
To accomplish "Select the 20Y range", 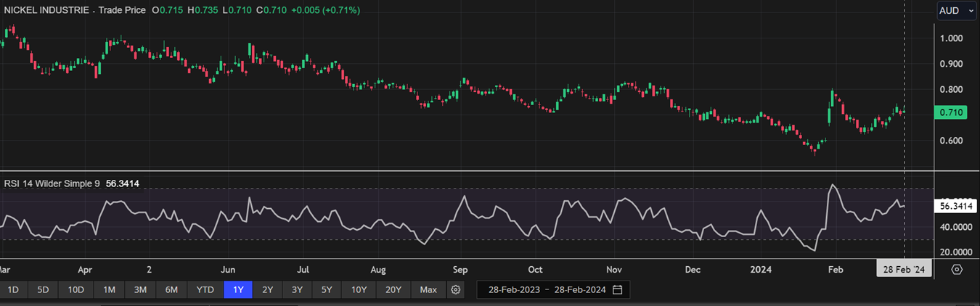I will [x=393, y=290].
